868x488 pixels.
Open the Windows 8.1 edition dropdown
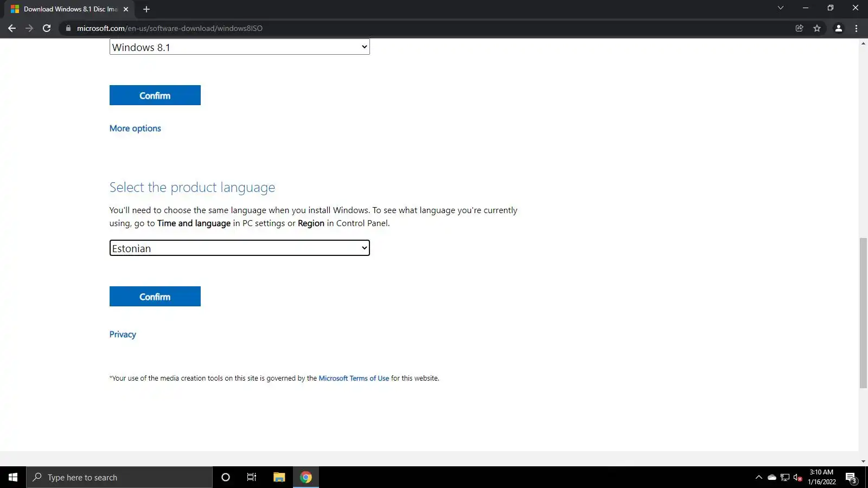tap(239, 47)
